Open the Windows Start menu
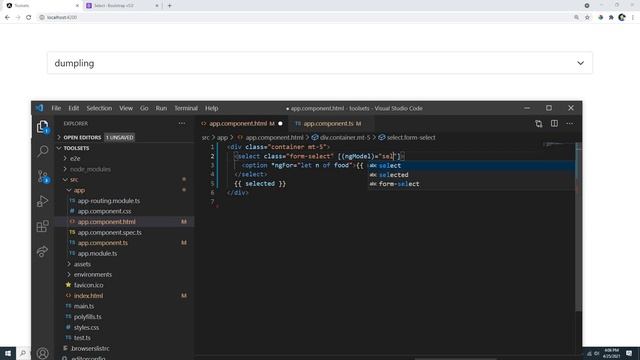 8,353
